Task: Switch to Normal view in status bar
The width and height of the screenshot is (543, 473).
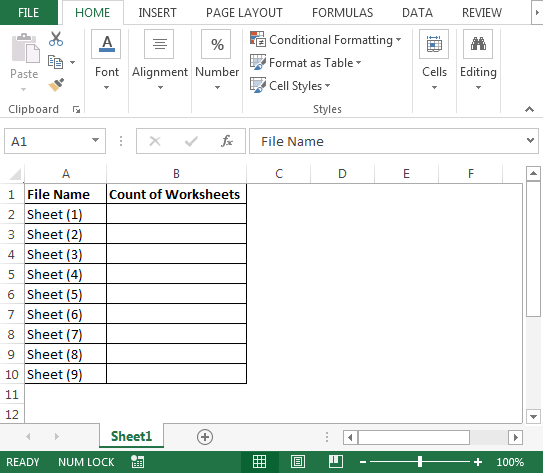Action: (259, 462)
